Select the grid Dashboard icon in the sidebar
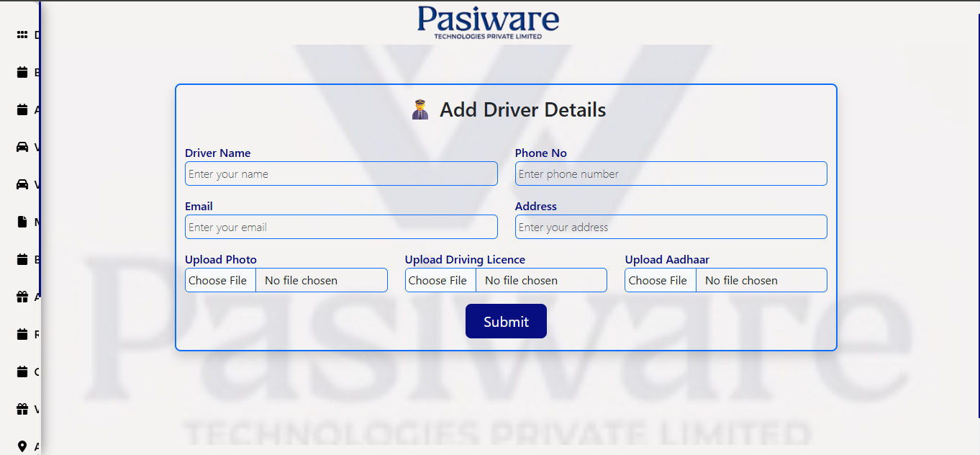 (22, 35)
